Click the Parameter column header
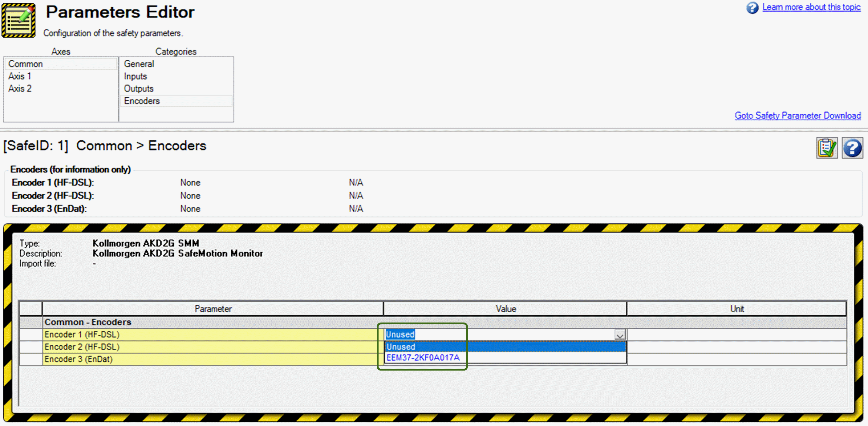The image size is (868, 426). point(213,309)
